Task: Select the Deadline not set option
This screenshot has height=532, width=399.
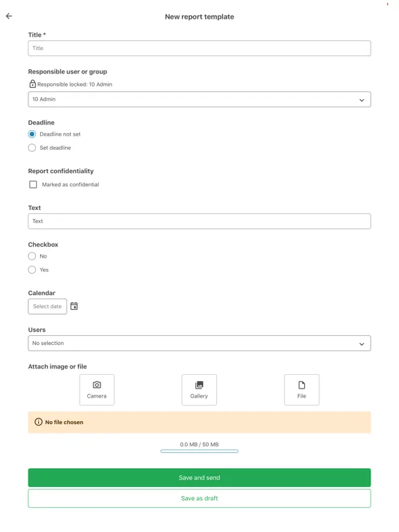Action: click(x=32, y=134)
